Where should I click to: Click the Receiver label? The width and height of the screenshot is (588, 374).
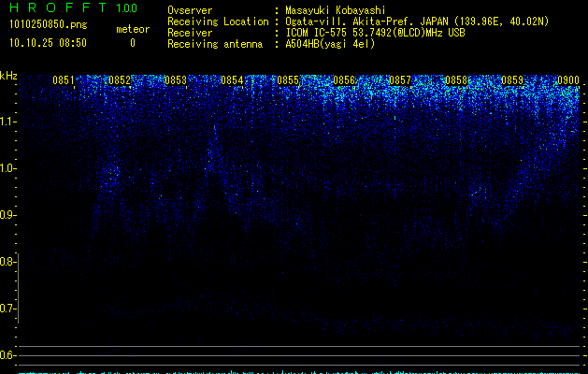point(190,33)
